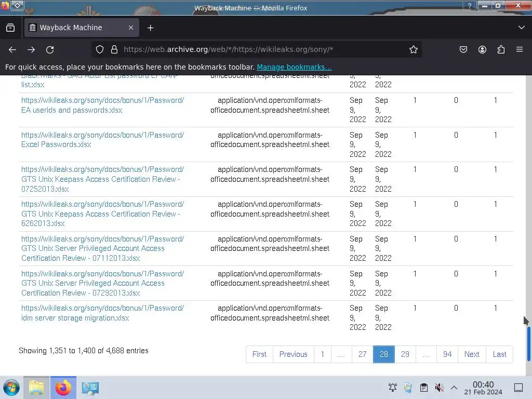Click the show desktop tray button
This screenshot has height=399, width=532.
point(518,388)
